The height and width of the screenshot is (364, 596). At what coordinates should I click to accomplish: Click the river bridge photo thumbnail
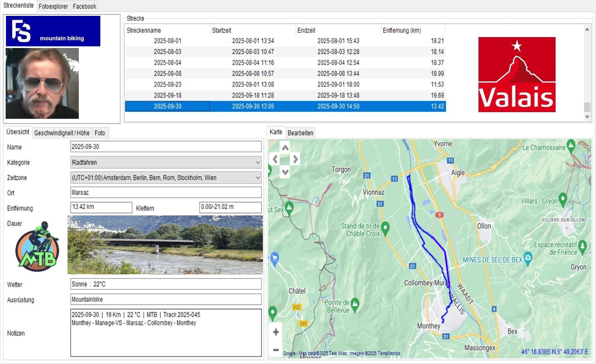[165, 245]
